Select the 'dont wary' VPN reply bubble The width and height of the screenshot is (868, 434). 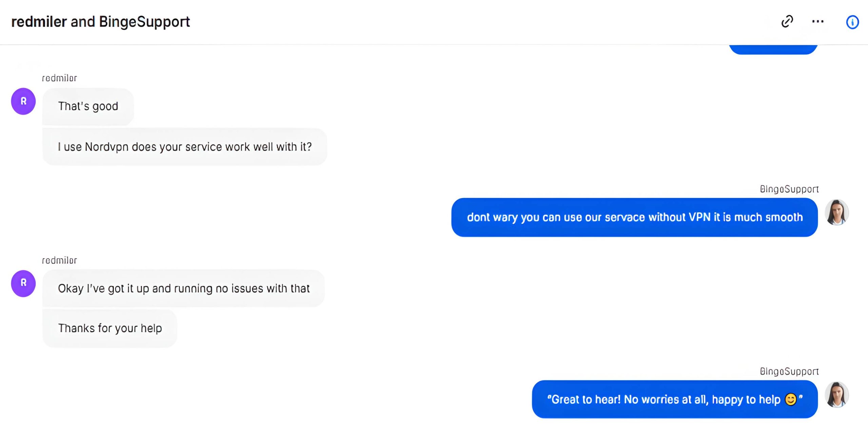634,217
